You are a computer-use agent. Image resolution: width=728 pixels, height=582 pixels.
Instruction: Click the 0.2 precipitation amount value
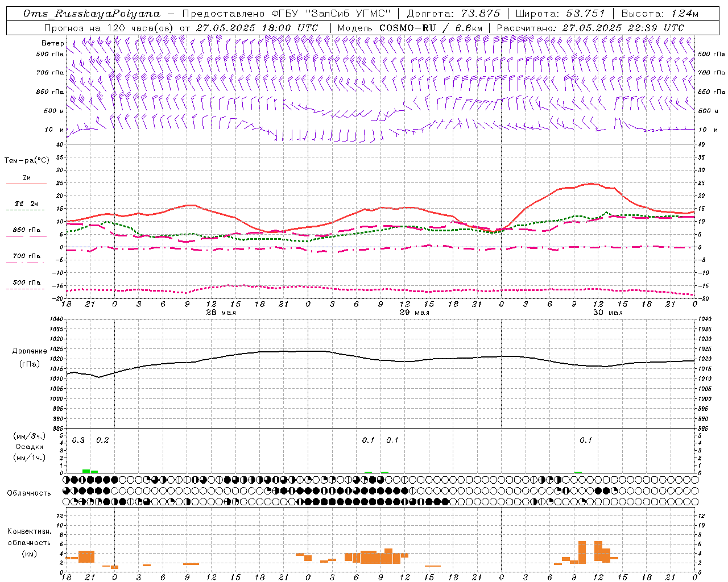pyautogui.click(x=102, y=440)
